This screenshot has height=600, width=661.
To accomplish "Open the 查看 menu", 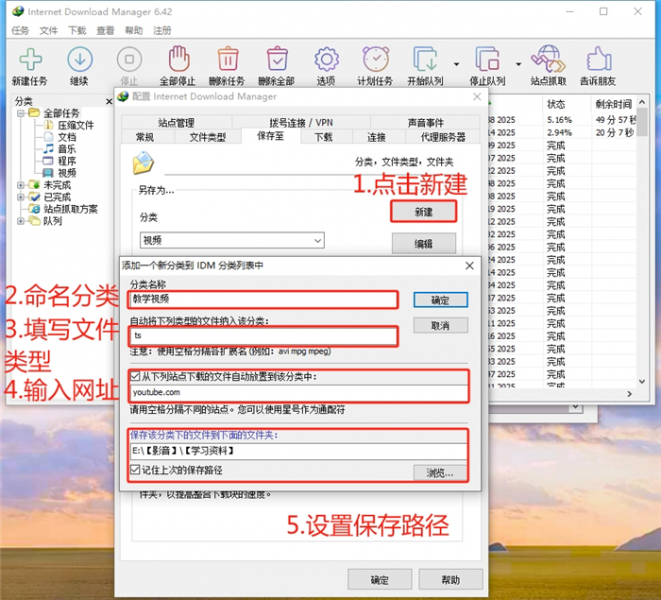I will pyautogui.click(x=105, y=30).
